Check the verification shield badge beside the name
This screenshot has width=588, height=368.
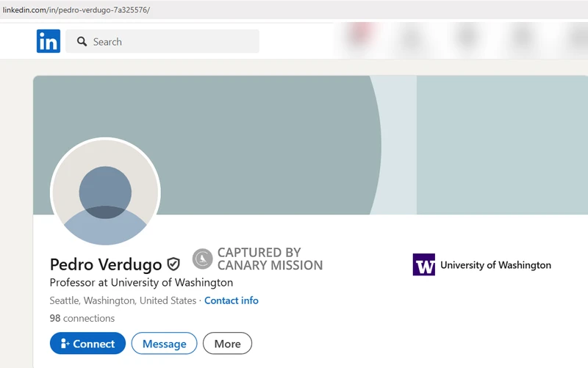point(173,264)
